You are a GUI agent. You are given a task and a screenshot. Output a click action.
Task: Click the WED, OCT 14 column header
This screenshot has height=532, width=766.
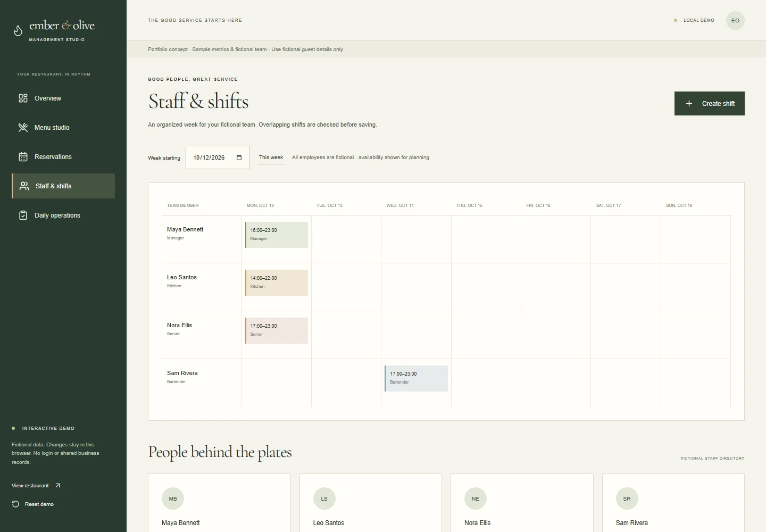coord(400,205)
